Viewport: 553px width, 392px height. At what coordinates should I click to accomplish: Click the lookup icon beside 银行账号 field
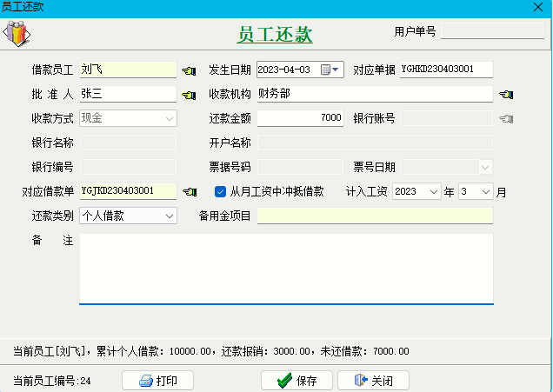click(x=505, y=119)
